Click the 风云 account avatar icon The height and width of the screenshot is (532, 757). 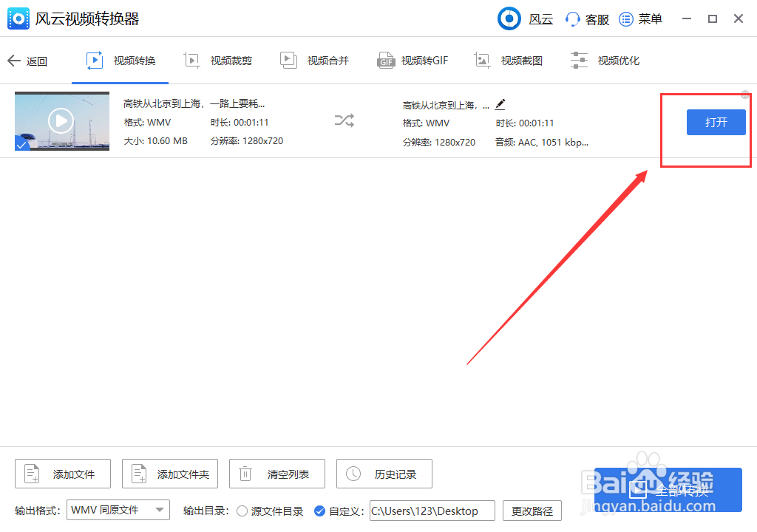click(509, 18)
